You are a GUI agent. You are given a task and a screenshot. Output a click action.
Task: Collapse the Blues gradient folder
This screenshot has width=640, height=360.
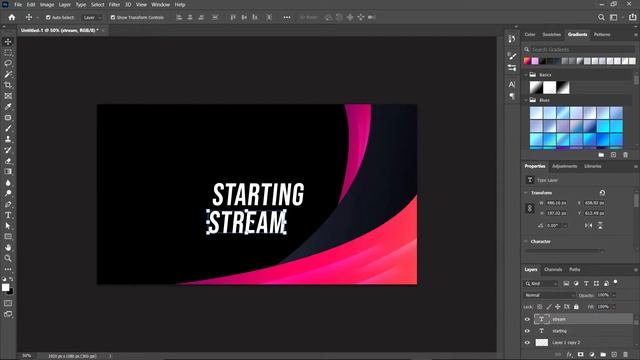526,100
